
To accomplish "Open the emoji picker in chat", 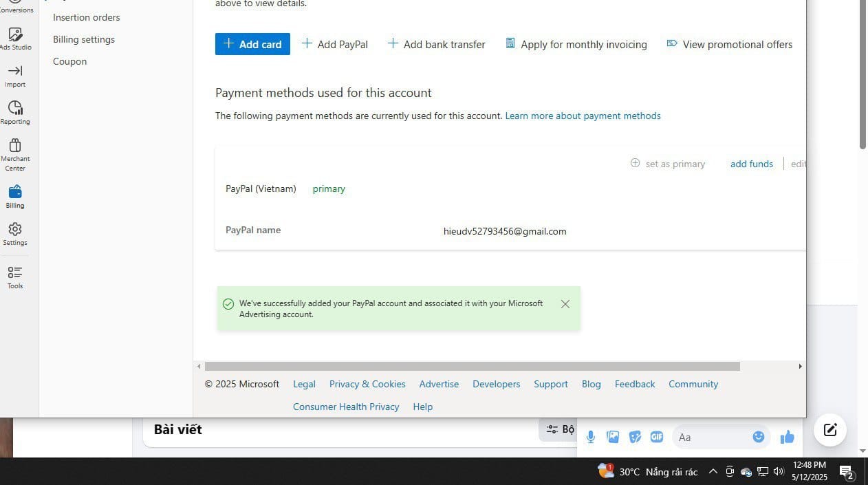I will point(759,437).
